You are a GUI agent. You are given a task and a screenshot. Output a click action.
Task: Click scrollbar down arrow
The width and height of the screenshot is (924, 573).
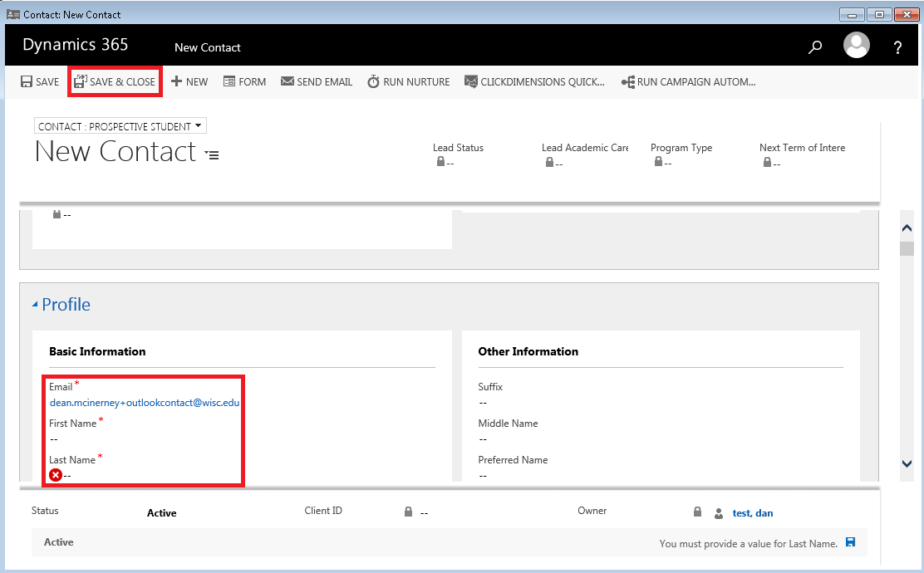907,464
